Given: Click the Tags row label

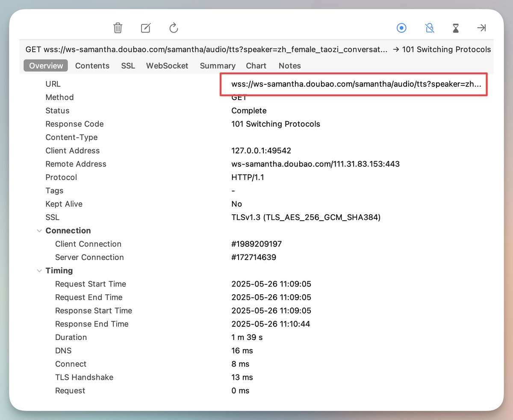Looking at the screenshot, I should tap(54, 191).
